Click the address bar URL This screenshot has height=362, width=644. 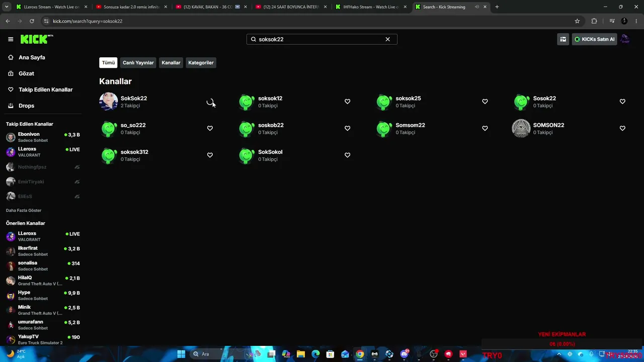click(x=88, y=21)
